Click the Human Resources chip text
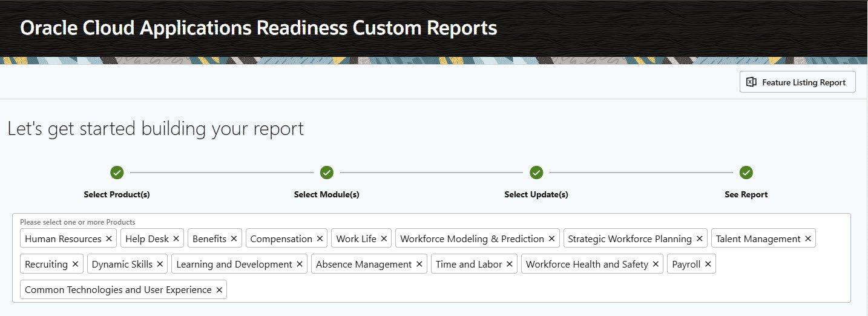The image size is (868, 316). [63, 239]
